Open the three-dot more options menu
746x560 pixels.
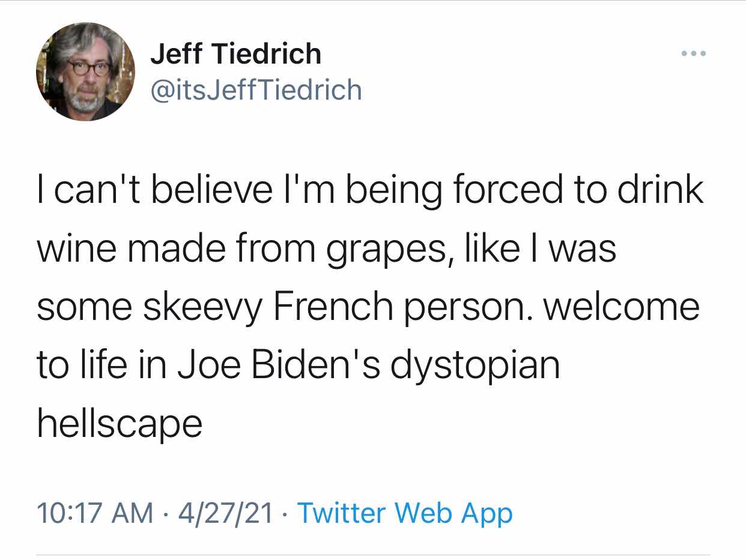(695, 54)
